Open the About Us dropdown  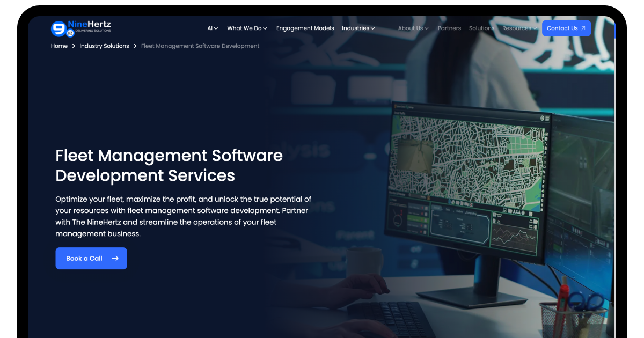pyautogui.click(x=413, y=28)
